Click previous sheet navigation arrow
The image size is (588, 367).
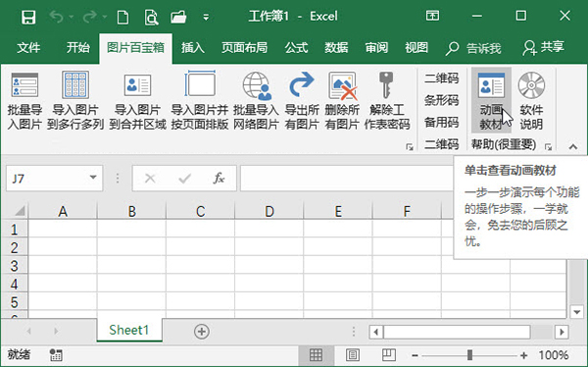pyautogui.click(x=28, y=332)
